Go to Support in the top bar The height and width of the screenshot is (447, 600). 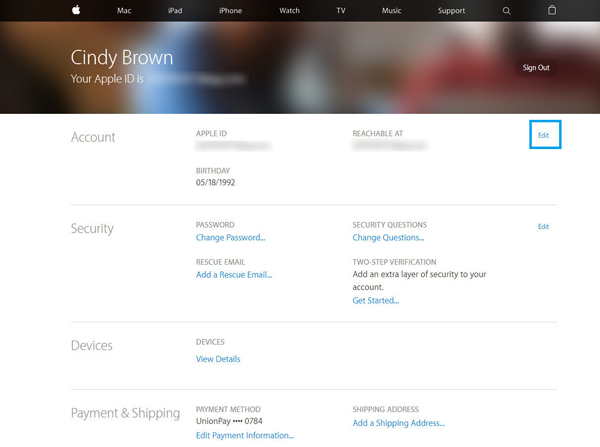(x=452, y=11)
